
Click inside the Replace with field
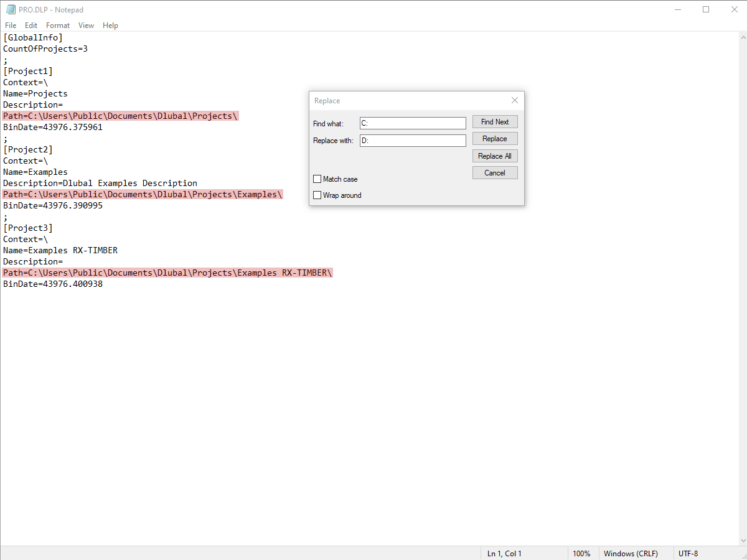(x=412, y=140)
